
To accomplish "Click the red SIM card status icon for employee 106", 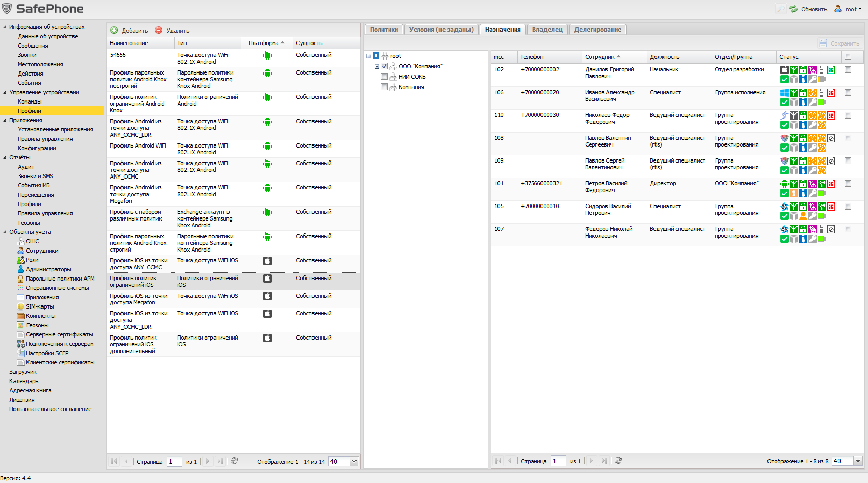I will tap(831, 93).
